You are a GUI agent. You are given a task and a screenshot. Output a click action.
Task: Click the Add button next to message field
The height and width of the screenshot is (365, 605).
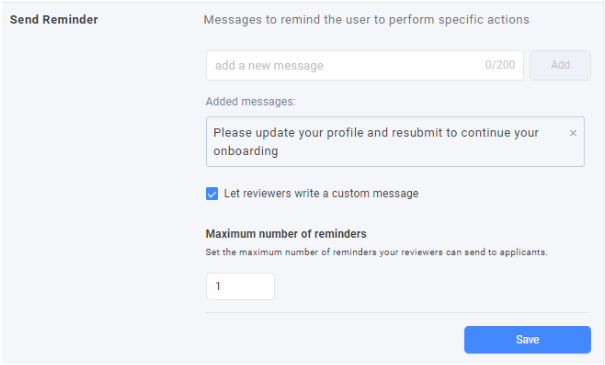pyautogui.click(x=560, y=65)
